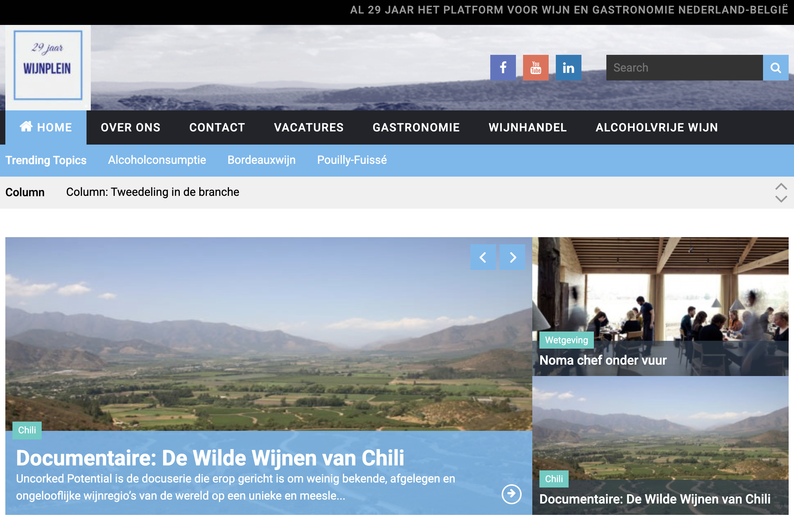Advance to next carousel slide
This screenshot has height=532, width=794.
pos(512,257)
